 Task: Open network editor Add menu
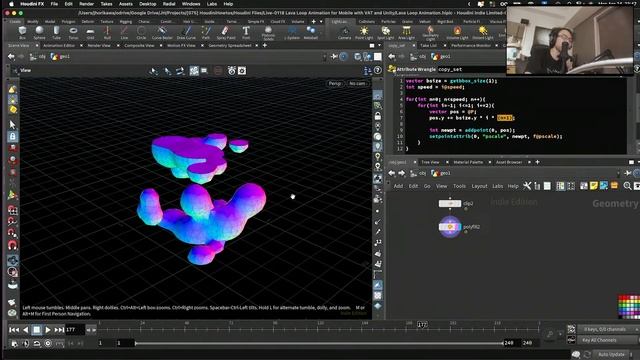(x=398, y=186)
